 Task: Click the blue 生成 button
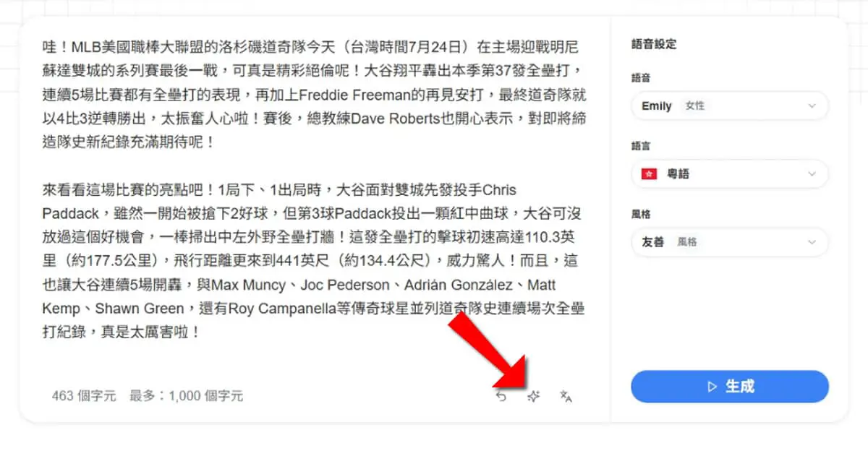point(730,387)
